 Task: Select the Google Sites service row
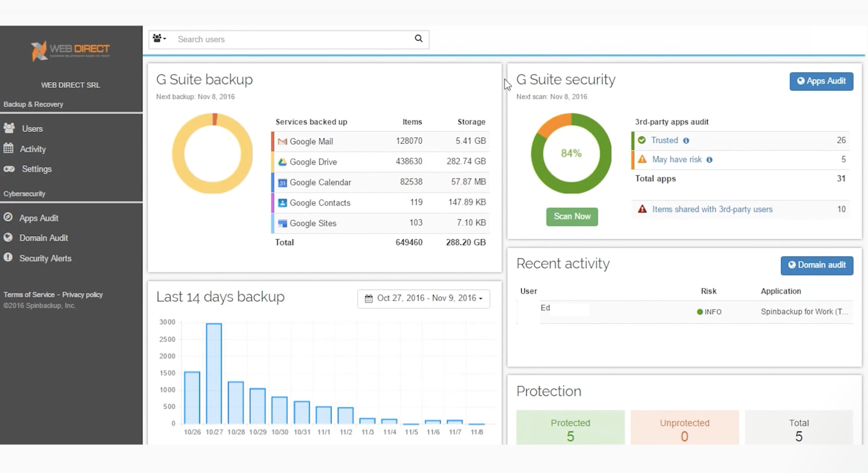[380, 223]
